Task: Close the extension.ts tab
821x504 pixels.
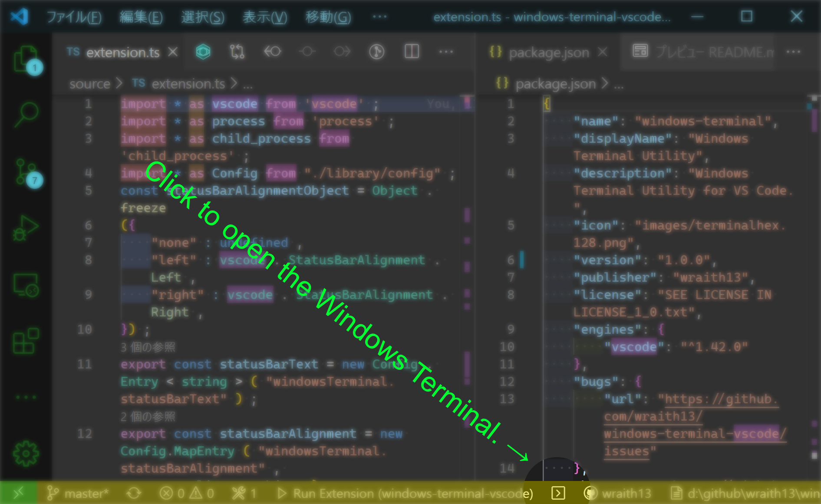Action: point(173,52)
